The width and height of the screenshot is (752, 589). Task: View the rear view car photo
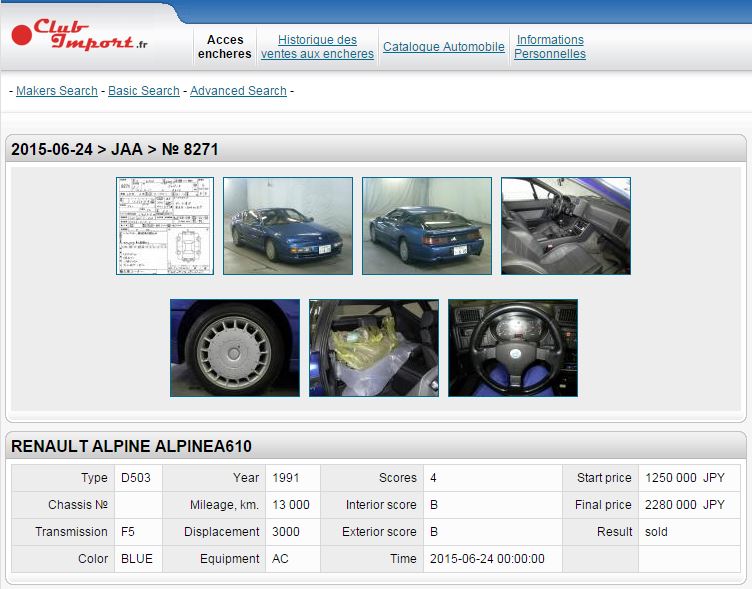pyautogui.click(x=427, y=226)
